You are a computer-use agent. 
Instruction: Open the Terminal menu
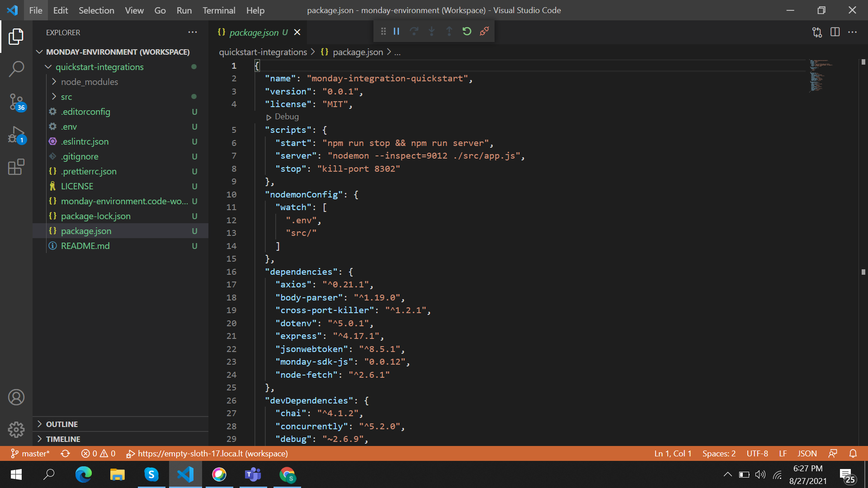pyautogui.click(x=219, y=10)
